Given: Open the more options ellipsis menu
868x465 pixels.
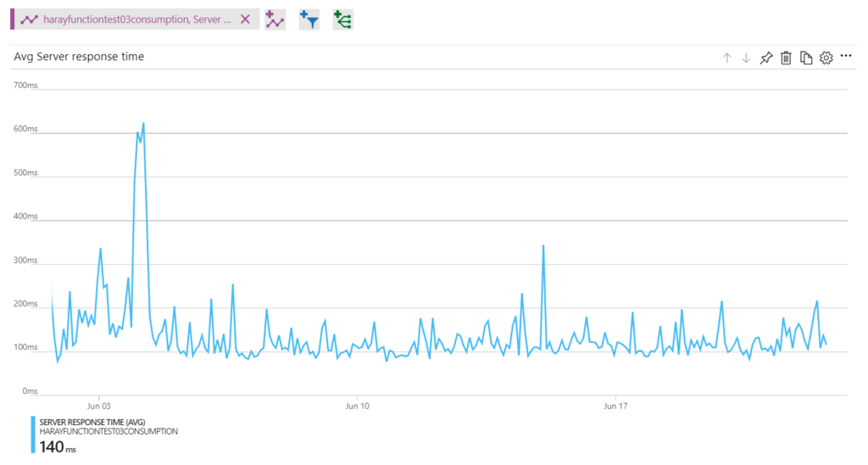Looking at the screenshot, I should pyautogui.click(x=846, y=56).
